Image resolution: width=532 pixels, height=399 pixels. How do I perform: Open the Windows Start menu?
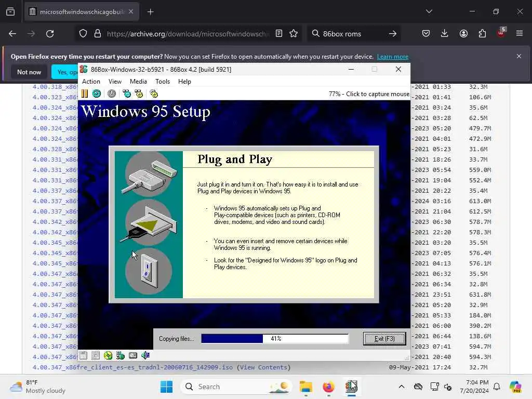166,387
